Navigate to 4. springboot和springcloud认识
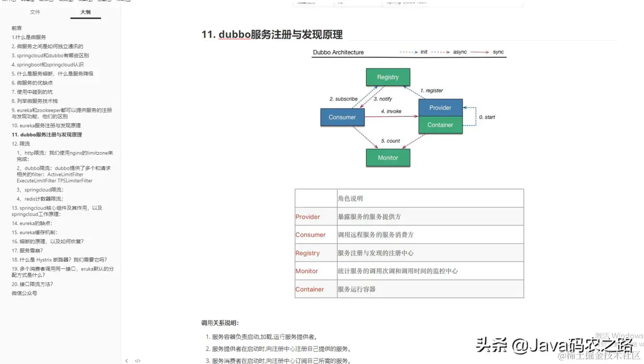This screenshot has width=644, height=364. (x=47, y=64)
